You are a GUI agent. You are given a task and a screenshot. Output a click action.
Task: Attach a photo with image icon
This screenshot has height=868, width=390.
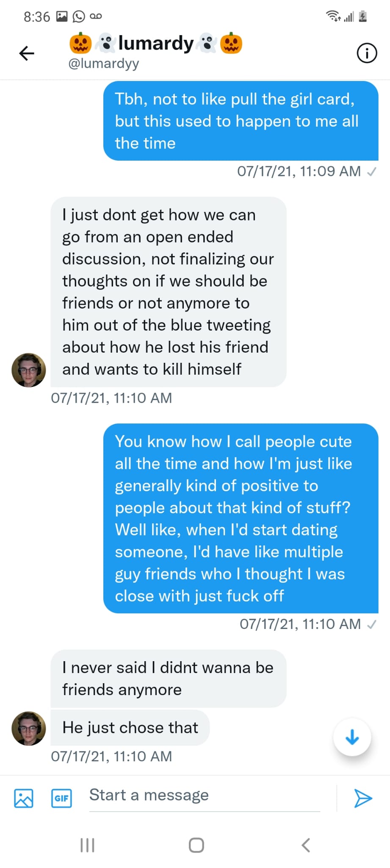pos(24,798)
